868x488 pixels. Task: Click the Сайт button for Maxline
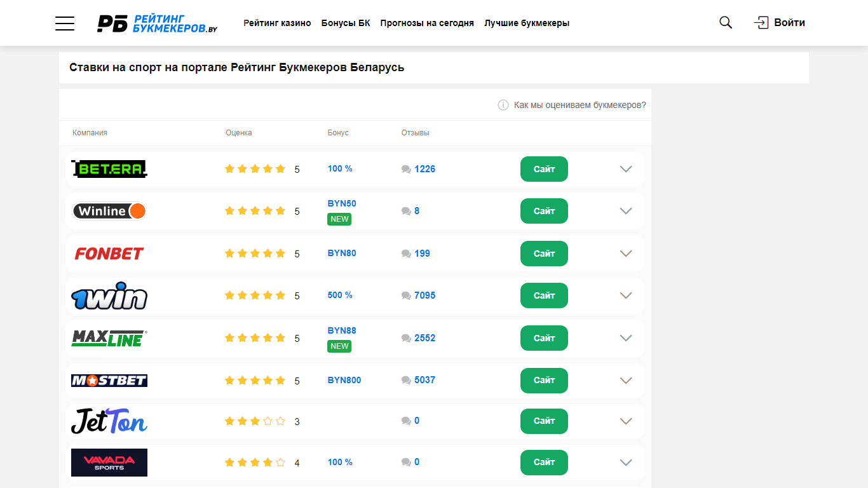544,338
